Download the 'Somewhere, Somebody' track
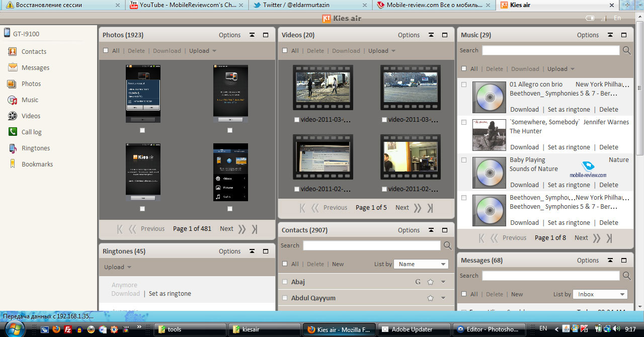644x337 pixels. click(524, 147)
